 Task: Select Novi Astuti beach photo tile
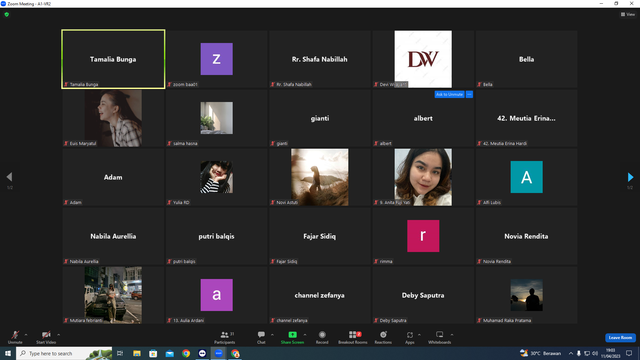[x=320, y=177]
